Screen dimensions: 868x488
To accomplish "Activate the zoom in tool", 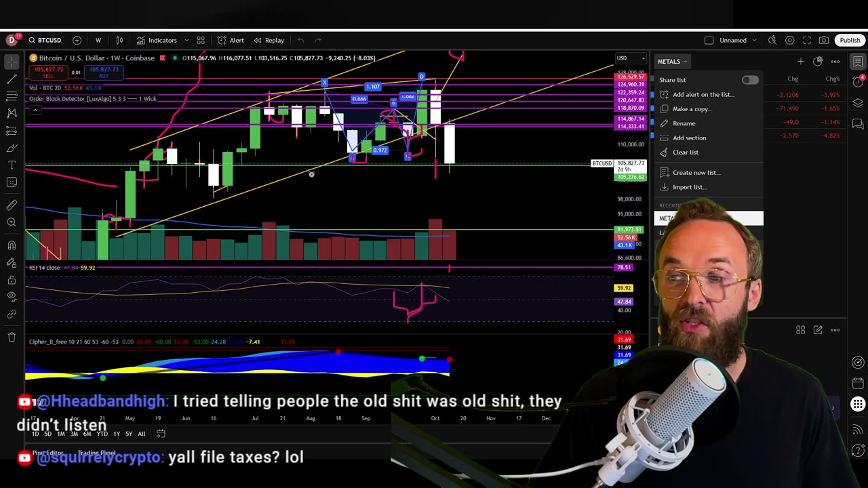I will [x=12, y=222].
